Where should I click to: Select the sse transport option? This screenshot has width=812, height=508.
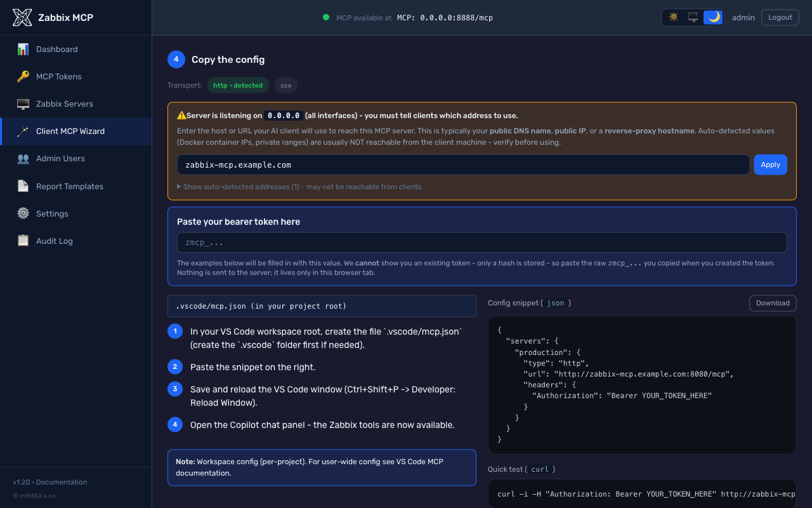coord(286,85)
